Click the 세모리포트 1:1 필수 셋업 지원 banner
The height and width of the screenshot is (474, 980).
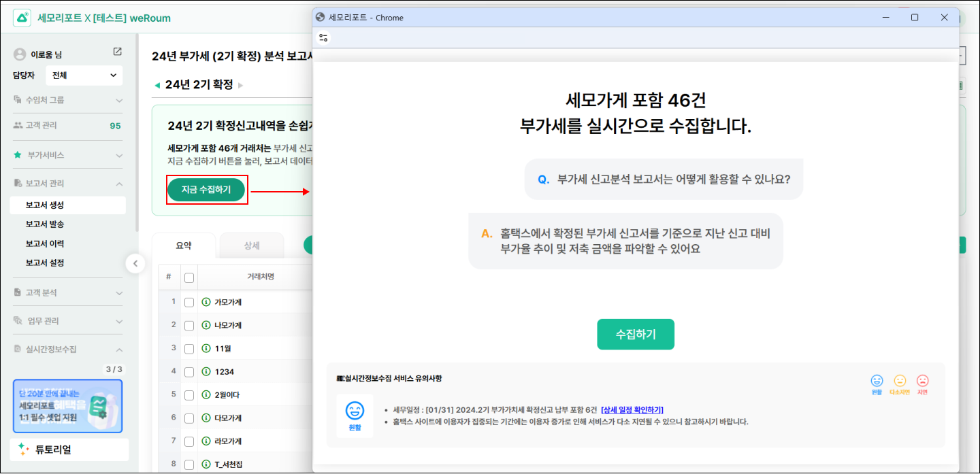coord(67,406)
